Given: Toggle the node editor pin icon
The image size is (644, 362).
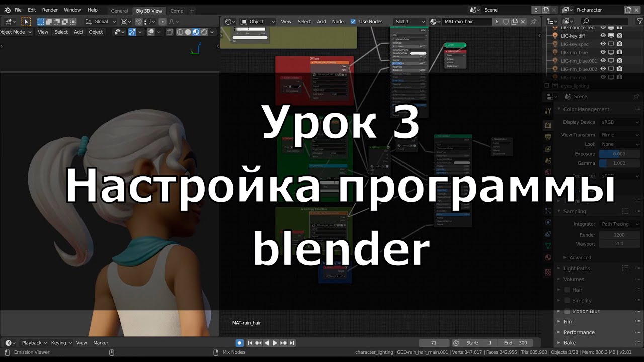Looking at the screenshot, I should [534, 21].
